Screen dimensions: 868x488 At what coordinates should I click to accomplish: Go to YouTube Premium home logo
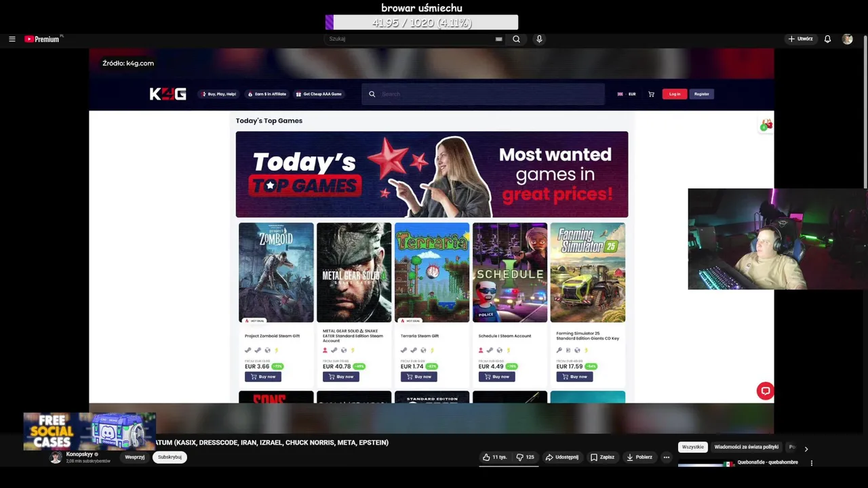(42, 39)
